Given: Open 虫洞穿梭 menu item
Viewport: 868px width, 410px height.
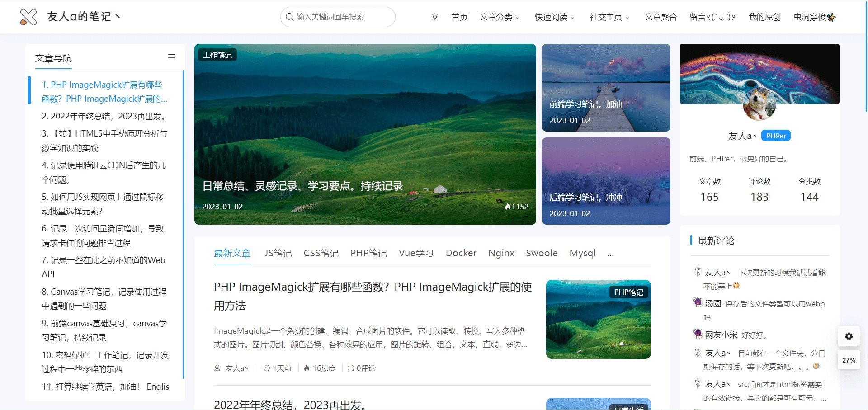Looking at the screenshot, I should click(815, 17).
